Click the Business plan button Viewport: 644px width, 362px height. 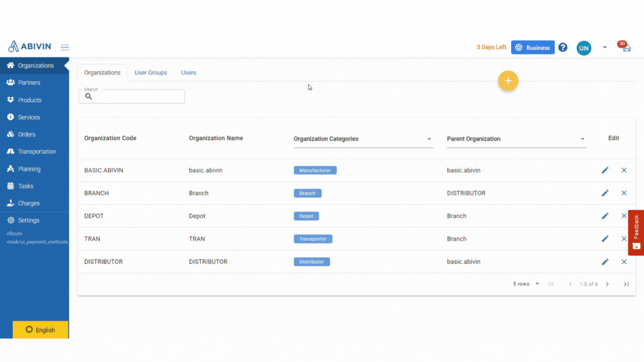point(533,47)
